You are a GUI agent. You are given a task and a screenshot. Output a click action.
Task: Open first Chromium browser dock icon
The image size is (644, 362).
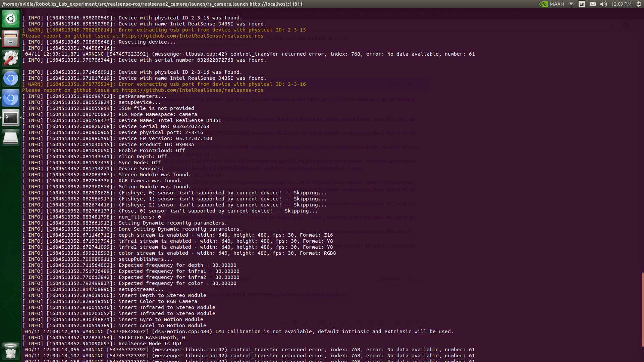11,78
